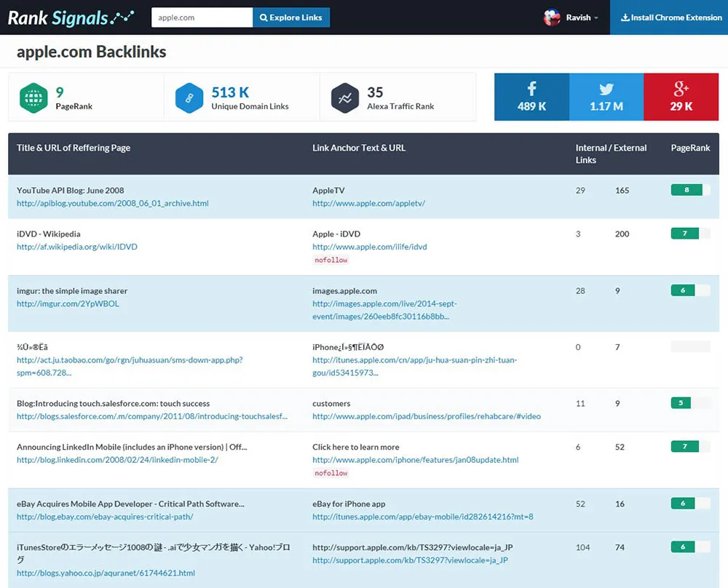Image resolution: width=728 pixels, height=588 pixels.
Task: Select the Link Anchor Text & URL header
Action: (359, 148)
